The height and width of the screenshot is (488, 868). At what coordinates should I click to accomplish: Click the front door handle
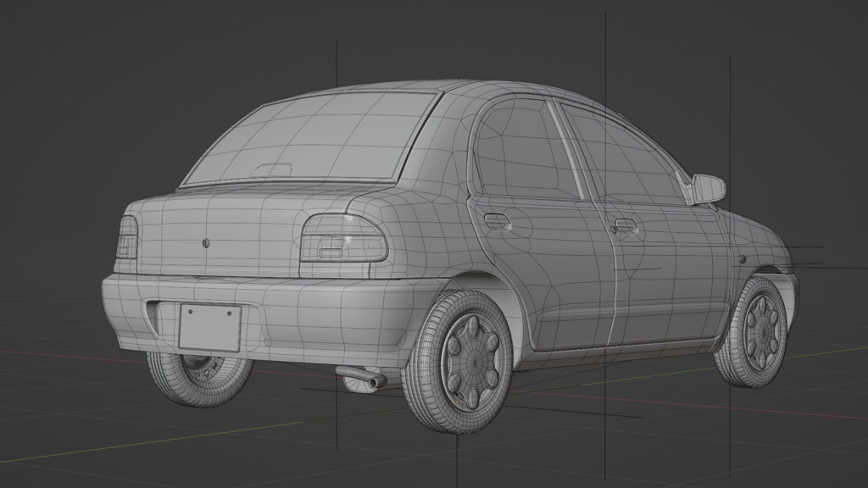[x=625, y=225]
